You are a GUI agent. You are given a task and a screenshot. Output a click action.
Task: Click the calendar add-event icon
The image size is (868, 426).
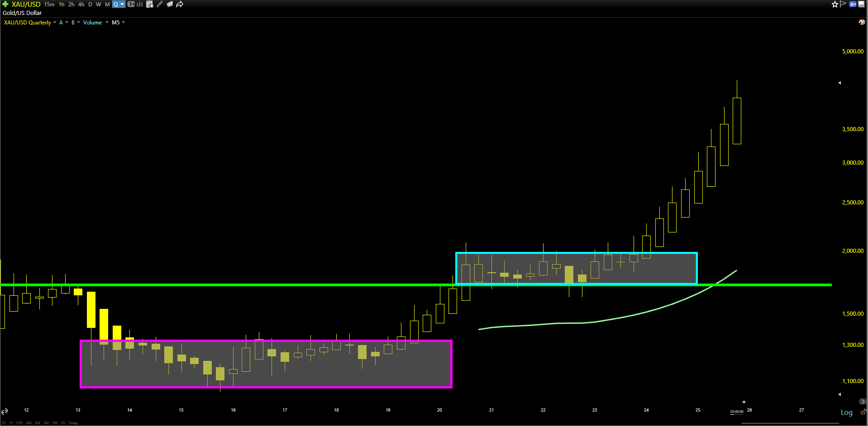(150, 4)
